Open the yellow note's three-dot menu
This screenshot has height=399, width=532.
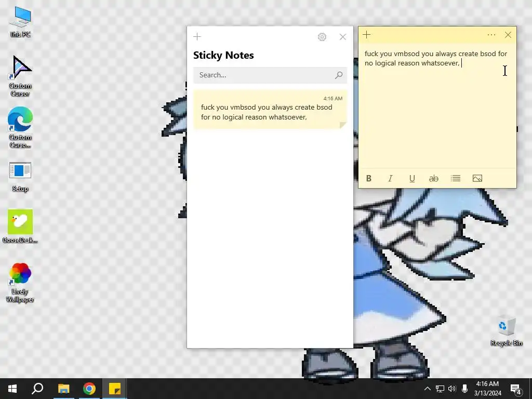[x=491, y=35]
